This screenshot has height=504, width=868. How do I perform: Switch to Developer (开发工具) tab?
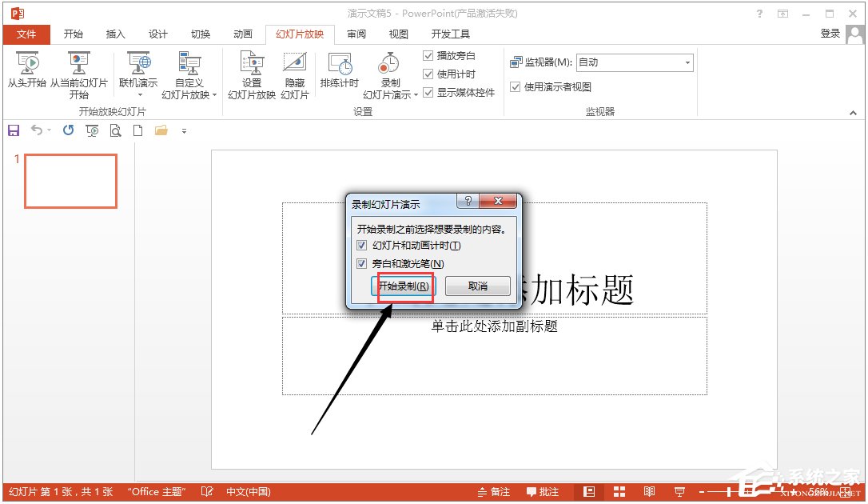pyautogui.click(x=451, y=34)
